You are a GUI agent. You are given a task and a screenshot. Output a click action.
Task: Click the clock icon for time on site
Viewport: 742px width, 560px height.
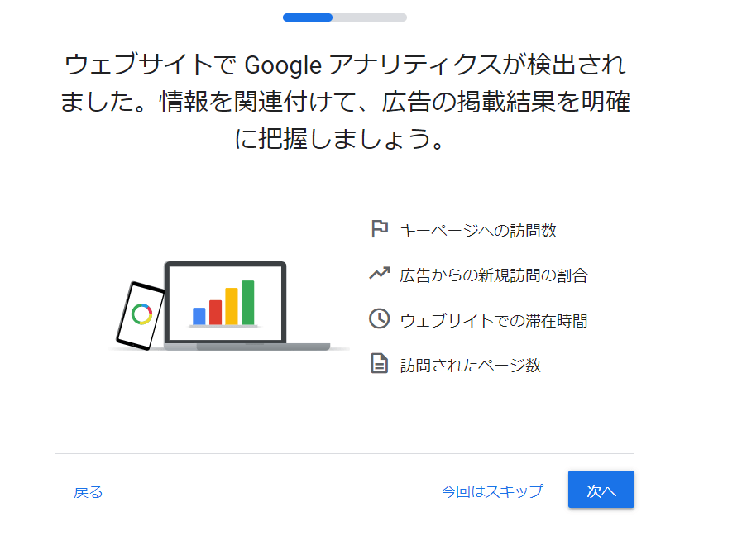380,318
